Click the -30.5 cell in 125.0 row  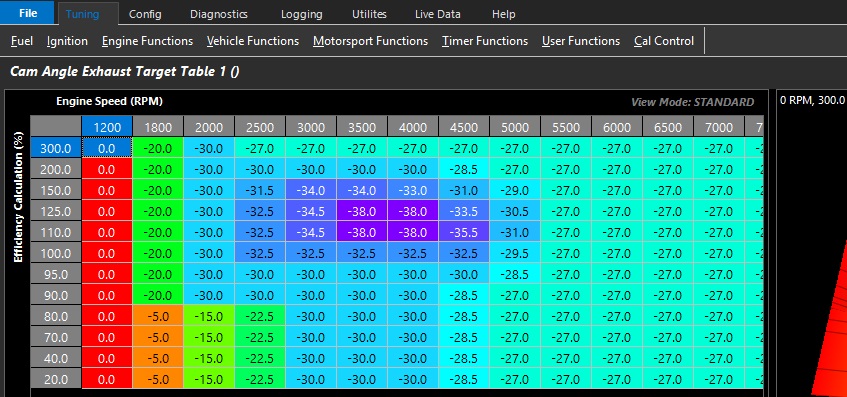coord(515,211)
